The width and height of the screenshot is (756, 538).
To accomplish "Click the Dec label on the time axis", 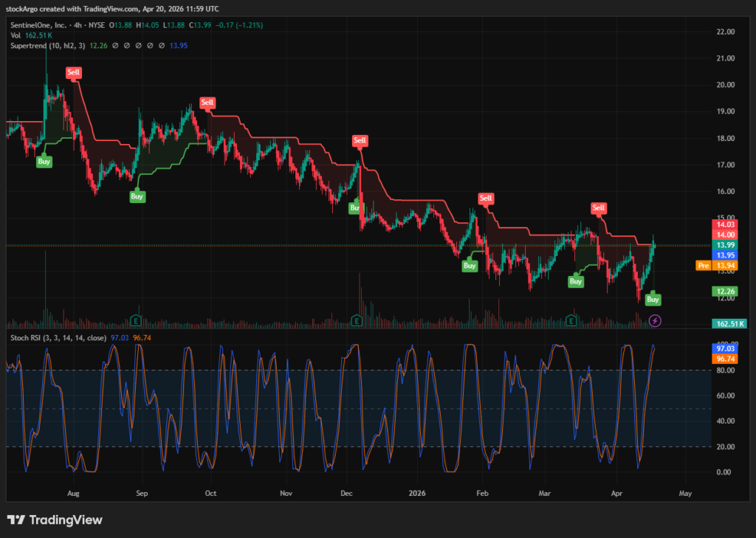I will [347, 494].
